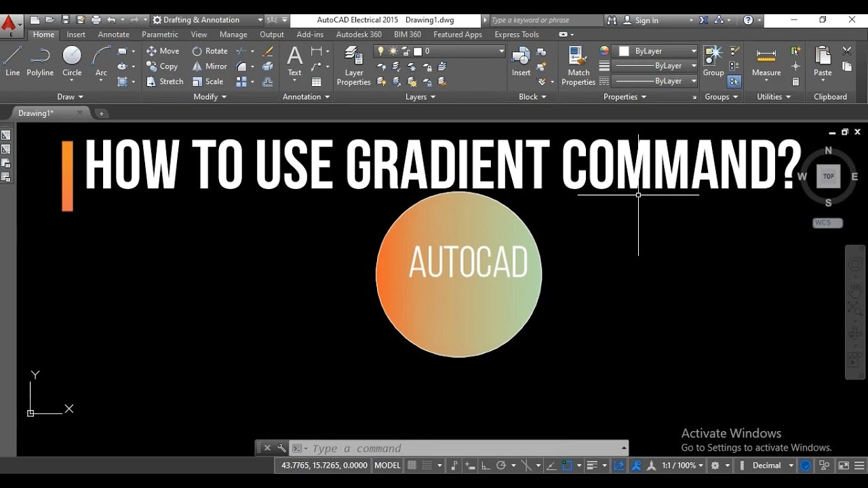Click the Erase tool icon

(x=268, y=51)
